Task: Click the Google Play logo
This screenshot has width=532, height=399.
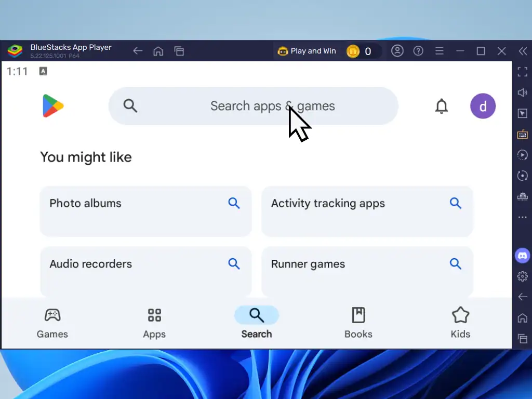Action: pyautogui.click(x=52, y=106)
